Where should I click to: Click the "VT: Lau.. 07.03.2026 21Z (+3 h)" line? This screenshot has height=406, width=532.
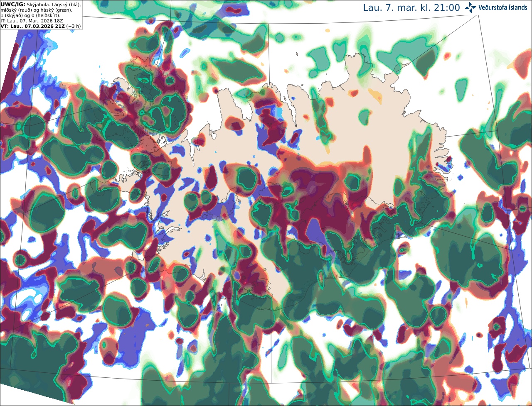click(x=41, y=26)
